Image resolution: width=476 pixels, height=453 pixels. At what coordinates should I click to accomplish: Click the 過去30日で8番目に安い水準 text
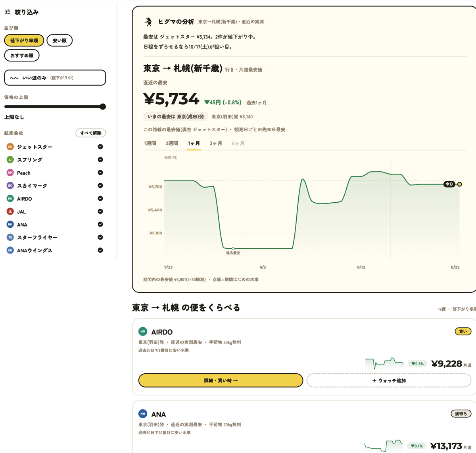[163, 350]
